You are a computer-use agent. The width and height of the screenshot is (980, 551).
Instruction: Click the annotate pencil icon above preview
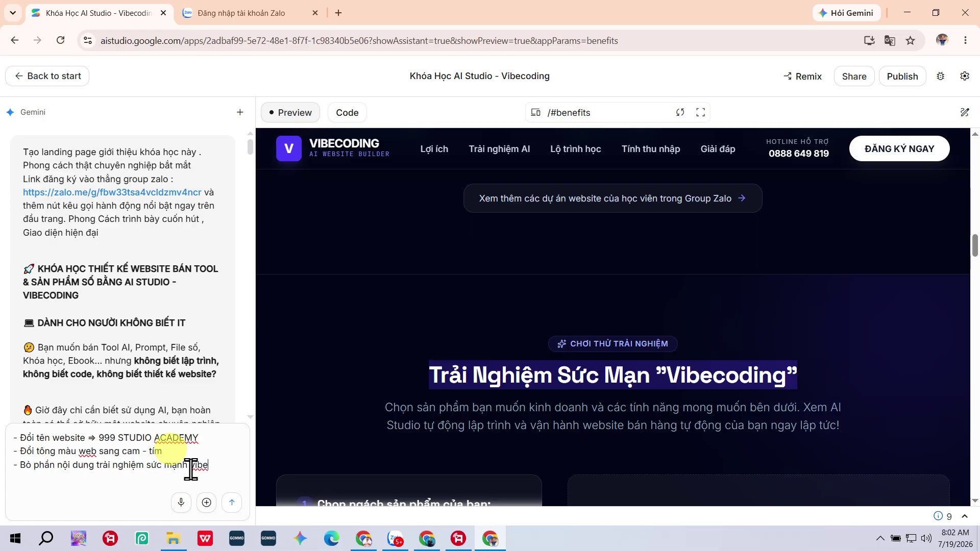tap(964, 112)
